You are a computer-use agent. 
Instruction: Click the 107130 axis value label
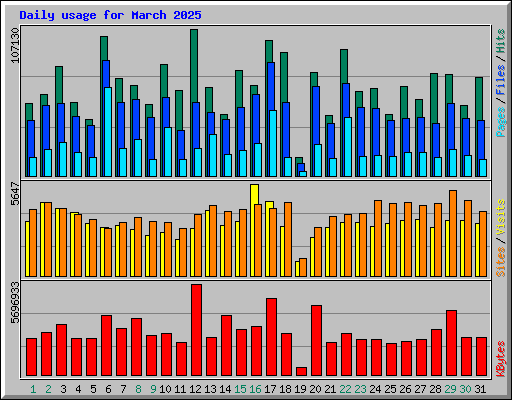(15, 45)
